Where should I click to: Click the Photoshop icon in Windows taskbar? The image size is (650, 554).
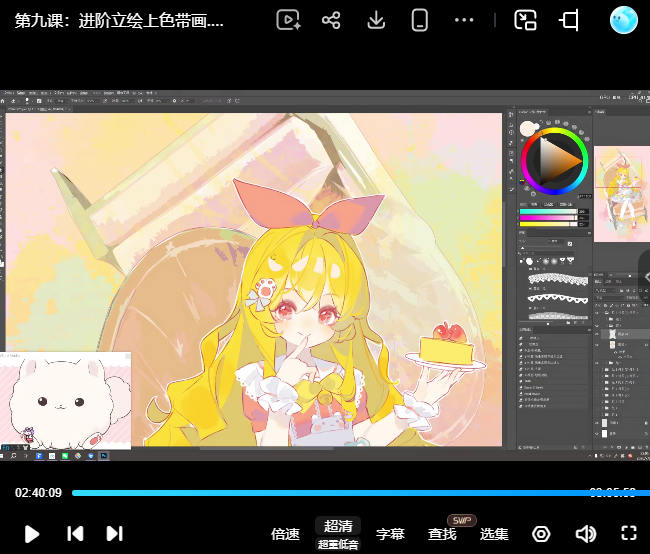click(x=104, y=456)
